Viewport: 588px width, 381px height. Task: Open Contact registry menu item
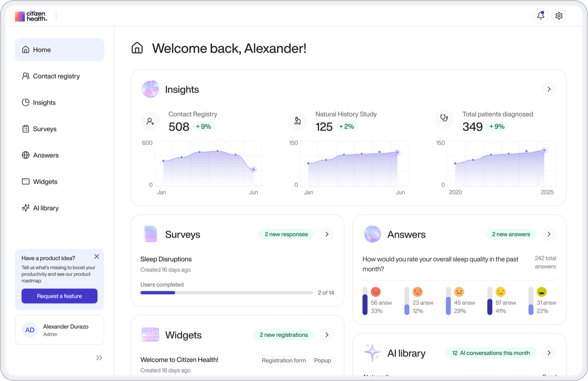[60, 76]
